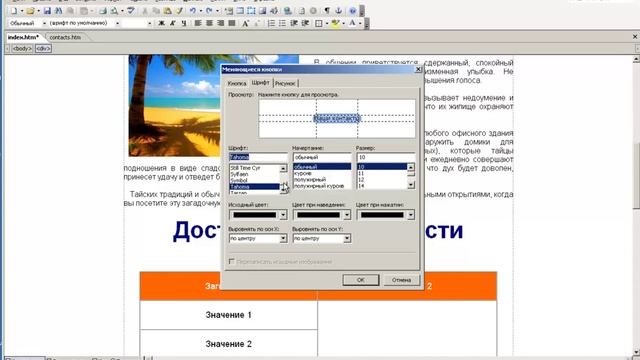Align text right in formatting toolbar
Viewport: 640px width, 360px height.
(x=221, y=23)
